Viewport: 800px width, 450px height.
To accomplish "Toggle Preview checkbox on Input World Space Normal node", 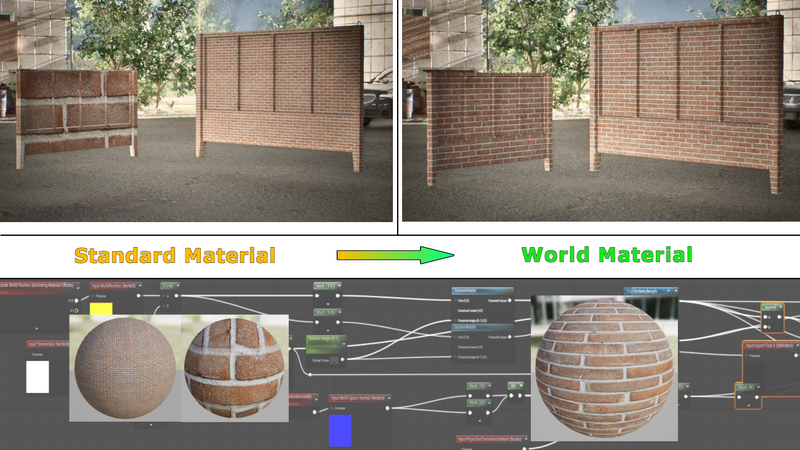I will [332, 408].
